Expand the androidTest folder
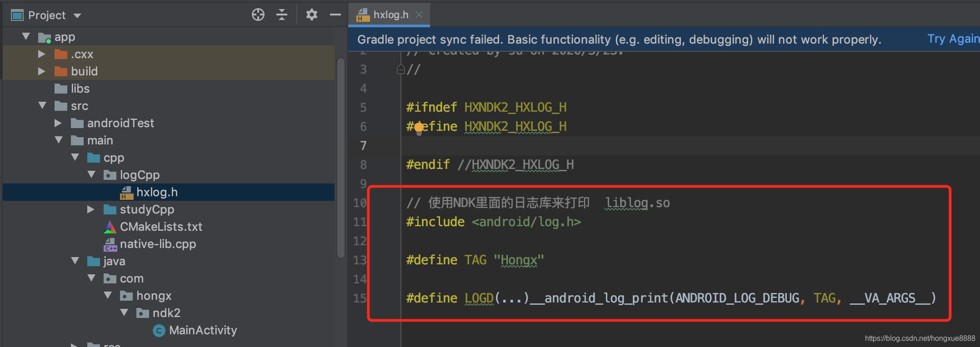The image size is (980, 347). pos(58,123)
